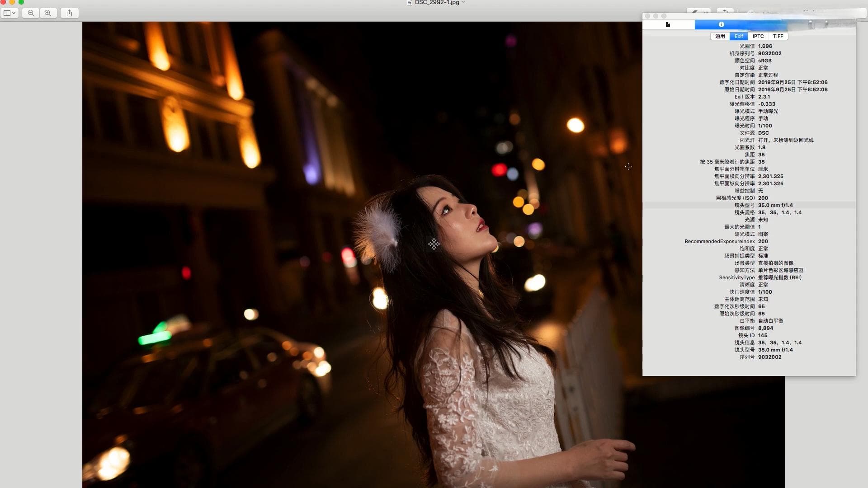Screen dimensions: 868x488
Task: Switch to the TIFF tab
Action: point(778,36)
